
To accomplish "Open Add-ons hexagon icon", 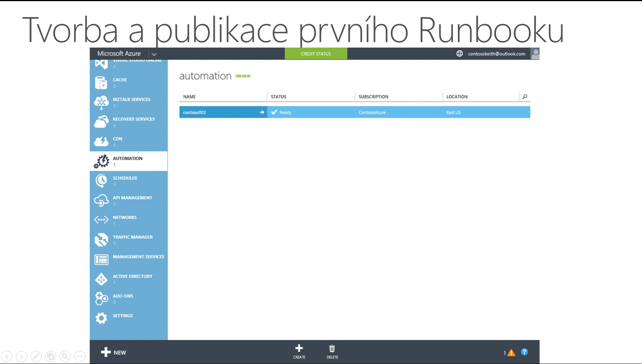I will click(x=101, y=298).
